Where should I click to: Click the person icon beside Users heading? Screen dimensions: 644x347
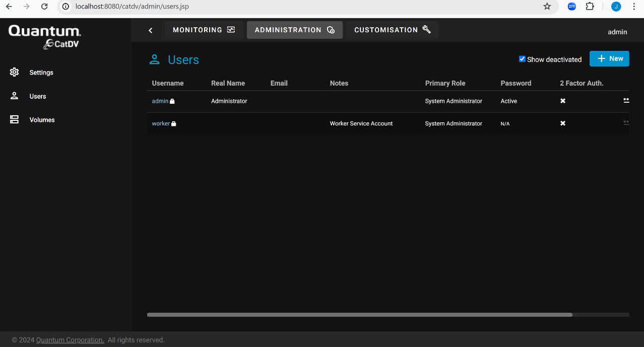[154, 59]
